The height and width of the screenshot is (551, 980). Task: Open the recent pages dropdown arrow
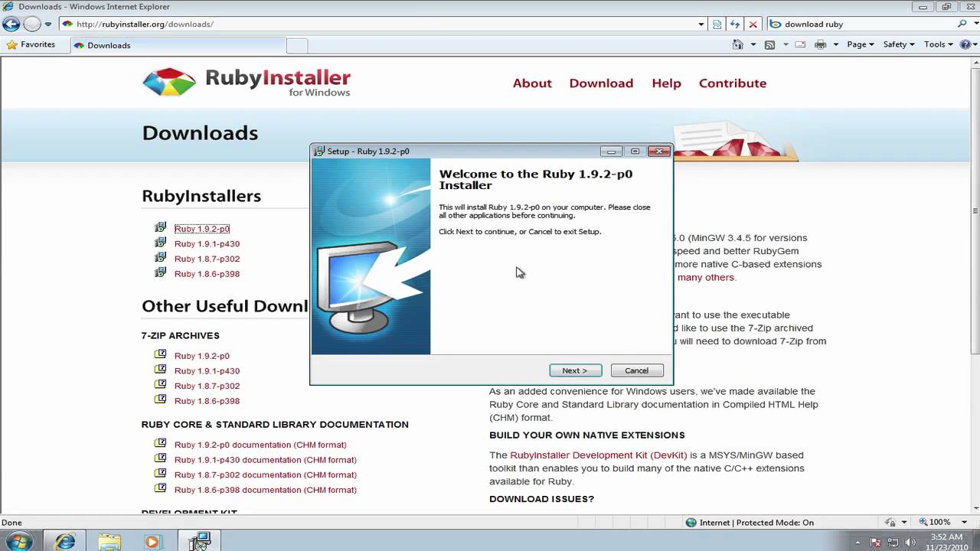point(48,24)
